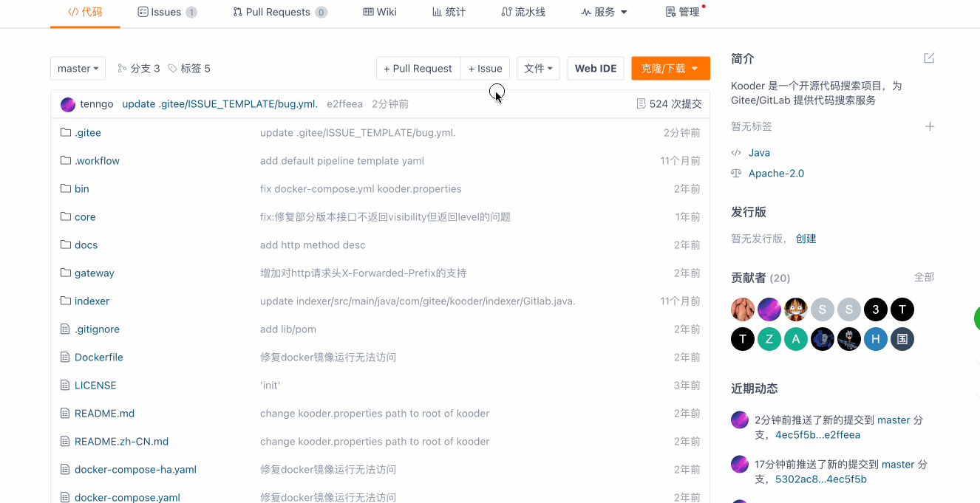Open the latest commit message link
980x503 pixels.
220,104
